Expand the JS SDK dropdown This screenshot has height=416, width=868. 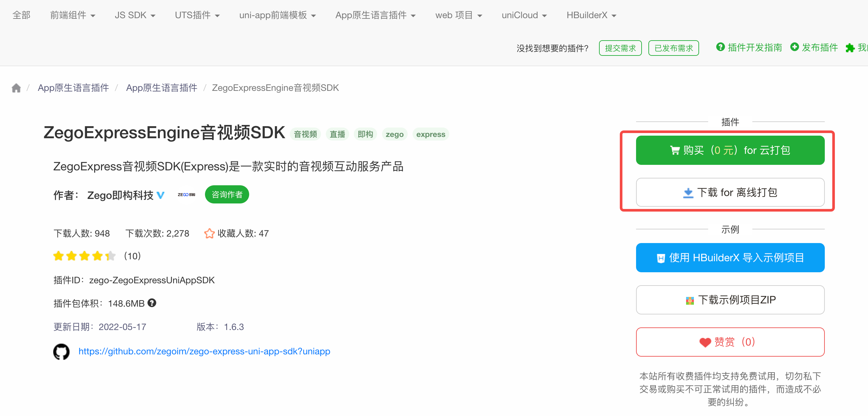click(x=135, y=15)
